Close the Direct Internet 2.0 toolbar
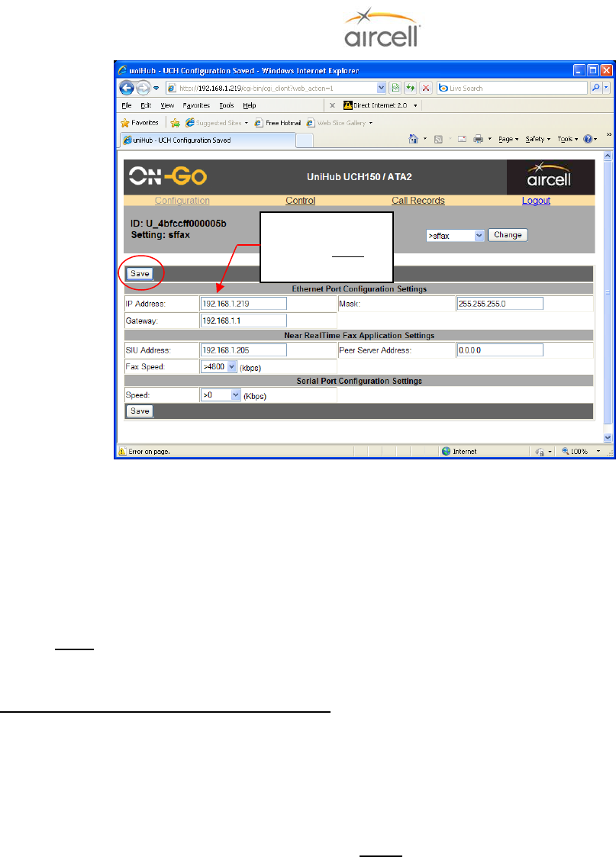The width and height of the screenshot is (616, 857). [332, 105]
